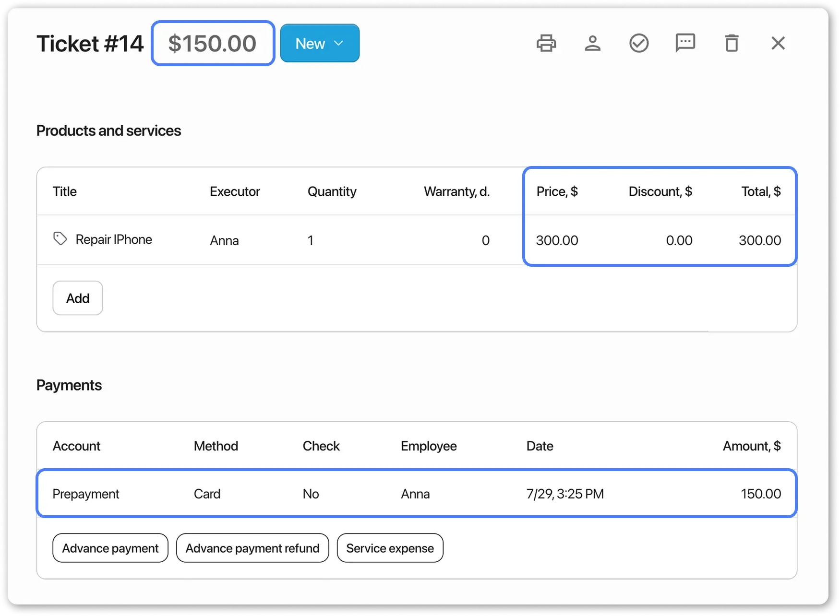Click the tag icon beside Repair IPhone
Screen dimensions: 840x616
click(x=60, y=238)
